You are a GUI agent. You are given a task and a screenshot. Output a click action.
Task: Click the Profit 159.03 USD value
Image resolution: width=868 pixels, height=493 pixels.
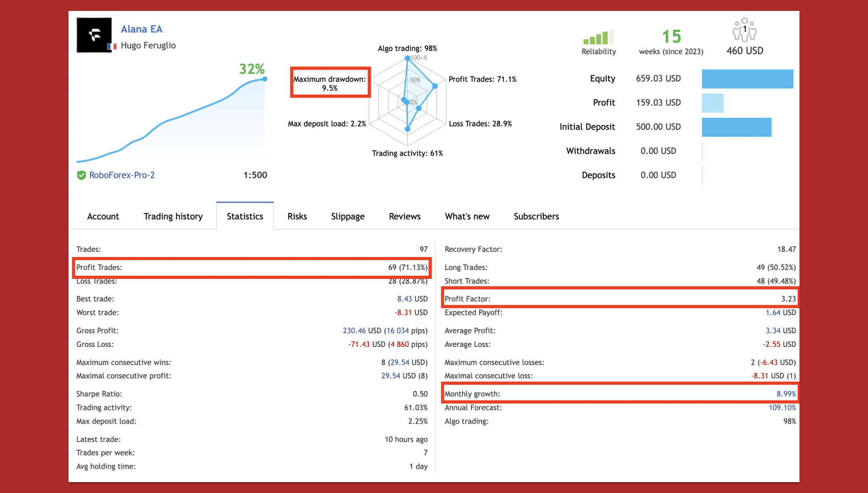tap(658, 103)
